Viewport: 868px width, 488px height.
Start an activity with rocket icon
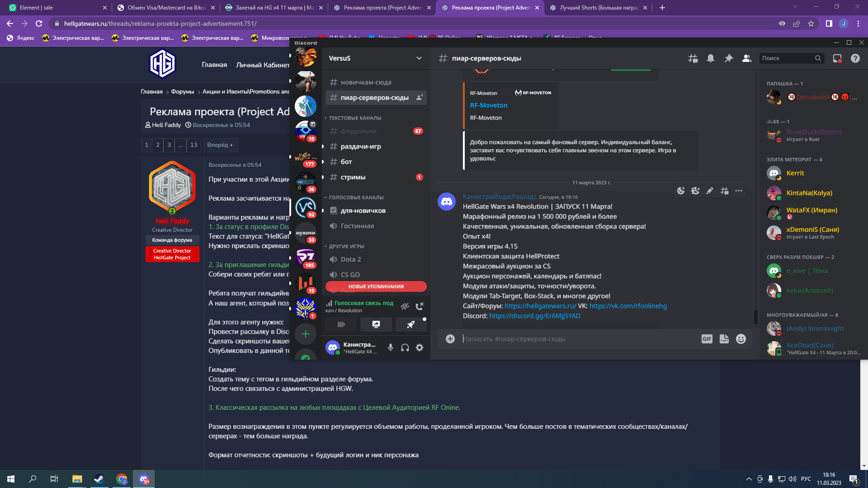point(411,324)
